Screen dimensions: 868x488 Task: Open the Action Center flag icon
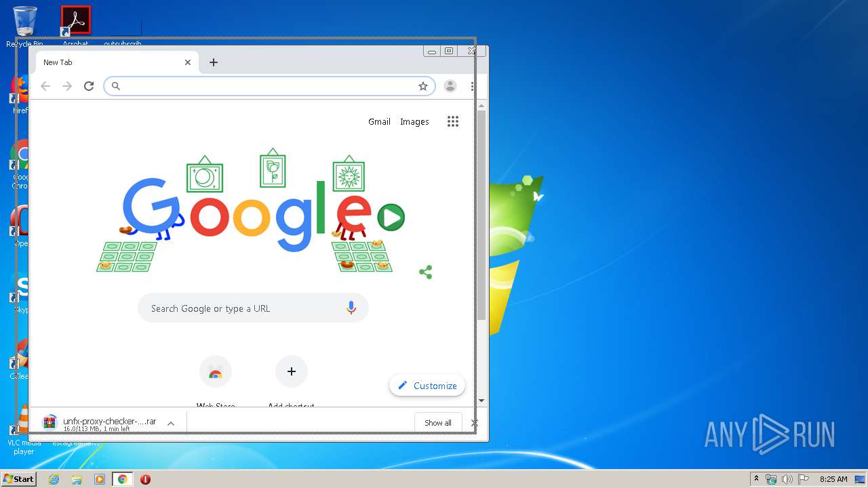804,479
